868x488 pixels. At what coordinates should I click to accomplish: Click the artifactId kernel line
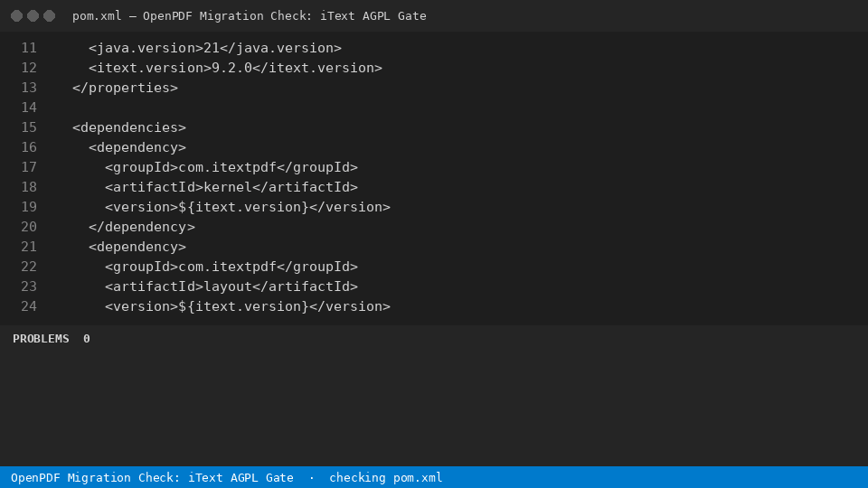click(231, 188)
